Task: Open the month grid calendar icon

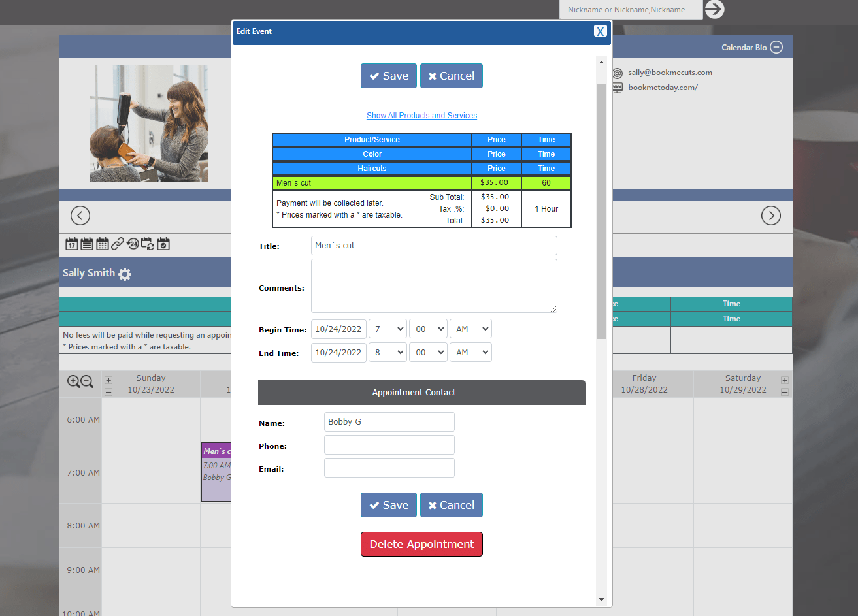Action: 102,244
